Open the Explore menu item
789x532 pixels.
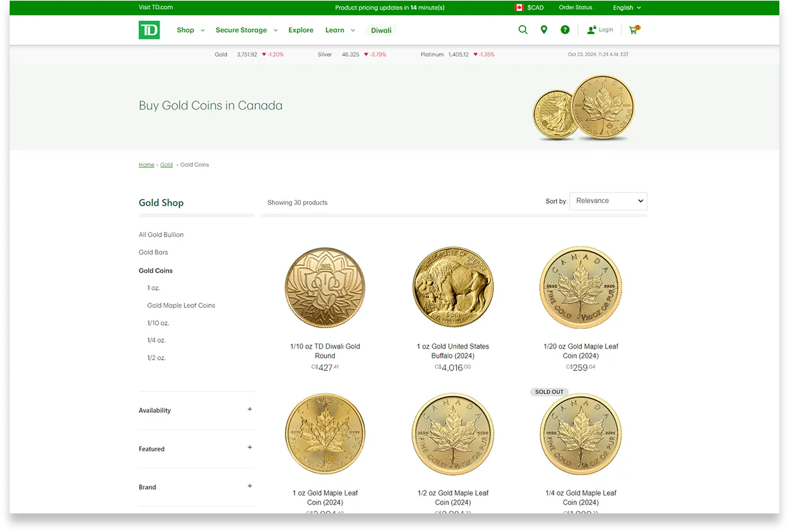click(301, 30)
